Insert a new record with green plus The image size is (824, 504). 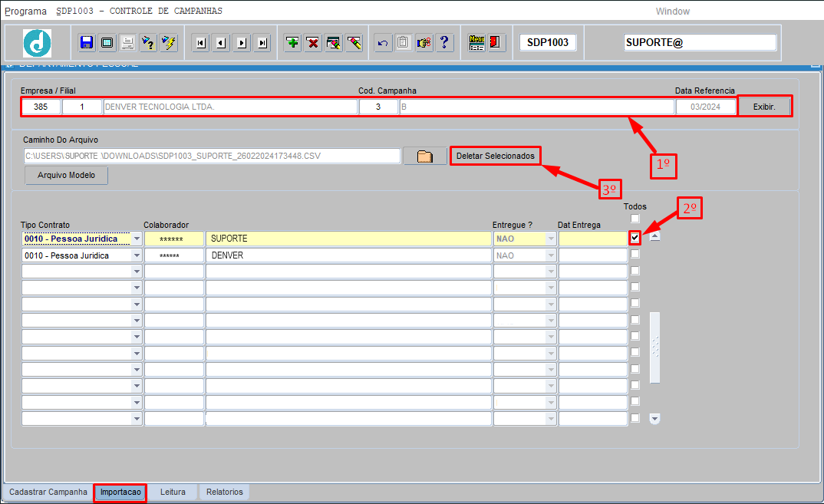click(293, 42)
